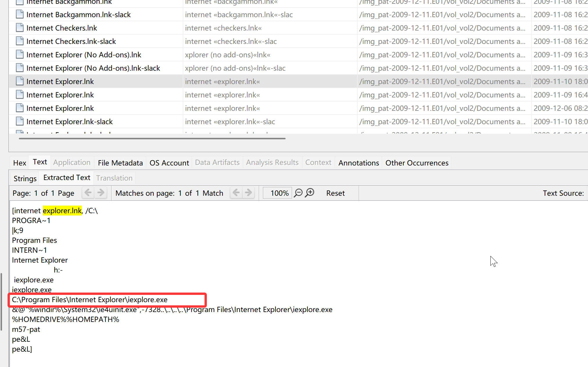Select the Extracted Text sub-tab
Viewport: 588px width, 367px height.
click(x=67, y=178)
